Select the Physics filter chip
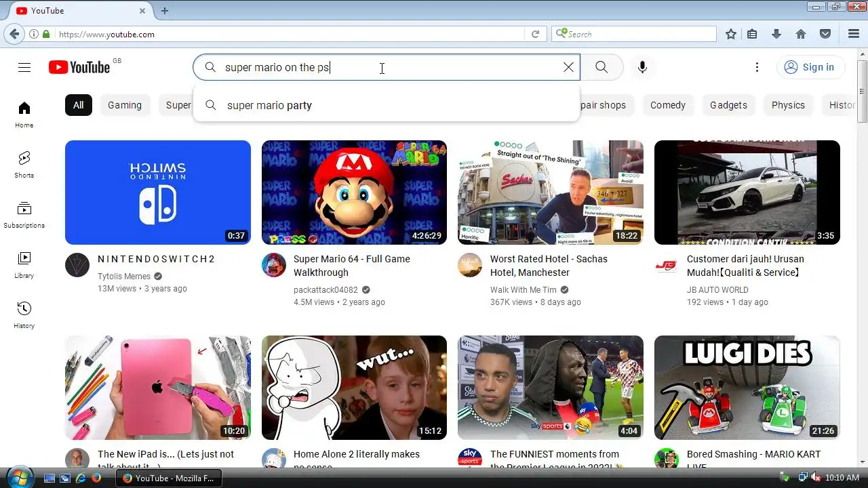 (x=788, y=105)
